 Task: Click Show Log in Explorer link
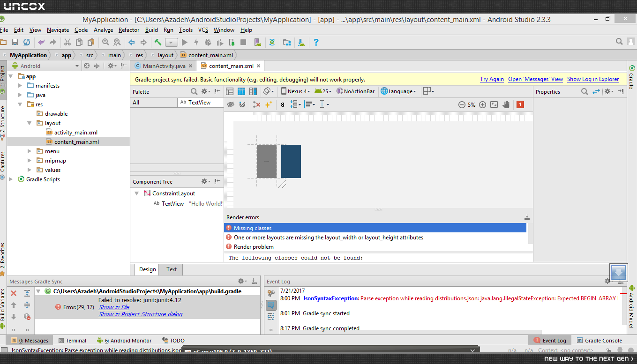[593, 79]
